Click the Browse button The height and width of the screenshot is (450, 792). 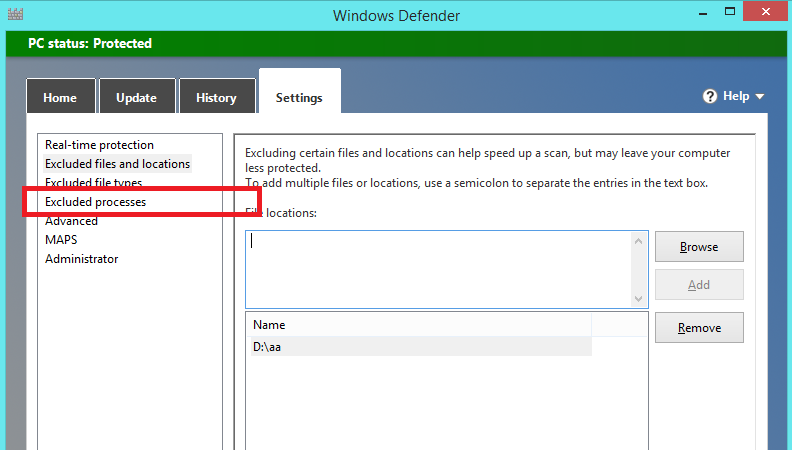pyautogui.click(x=699, y=246)
